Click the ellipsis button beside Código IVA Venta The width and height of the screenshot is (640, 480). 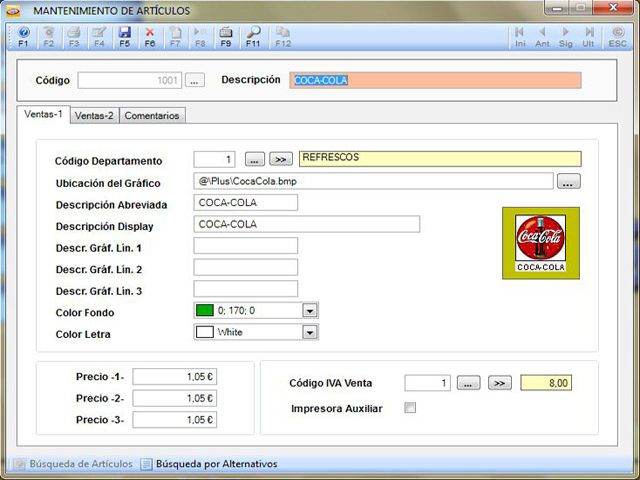[x=468, y=383]
